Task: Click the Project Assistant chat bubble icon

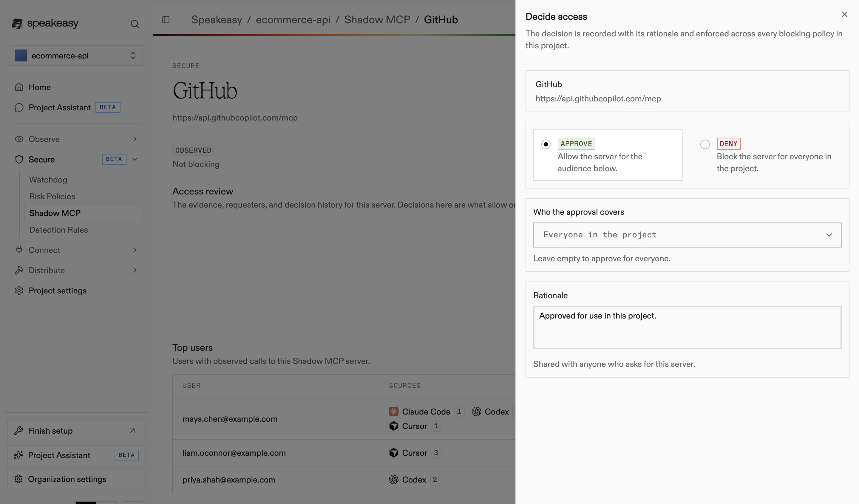Action: (x=19, y=108)
